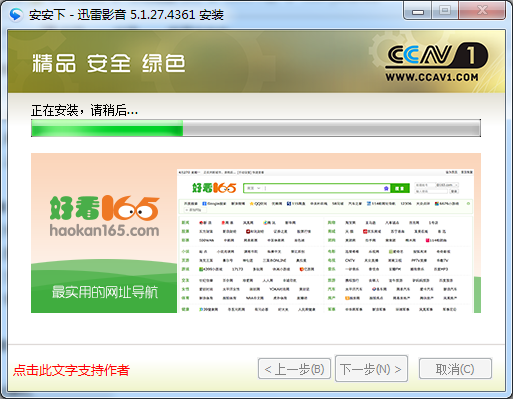
Task: Click the maximize button in title bar
Action: point(445,11)
